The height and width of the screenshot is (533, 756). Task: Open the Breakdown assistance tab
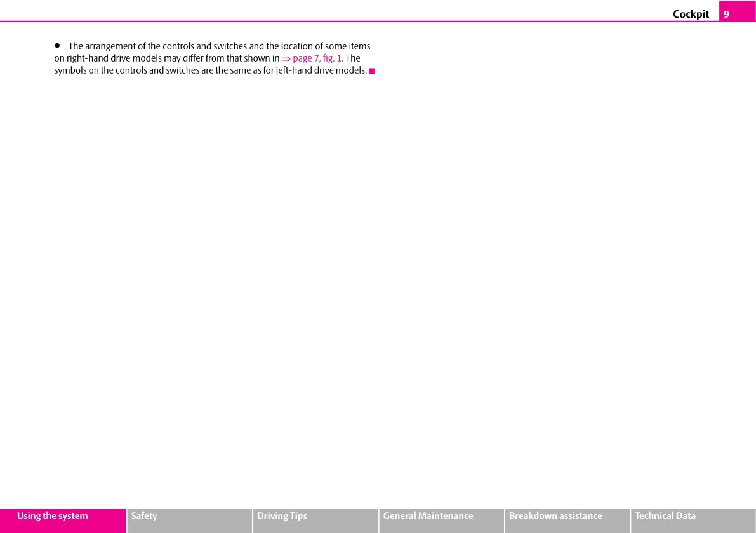pyautogui.click(x=555, y=517)
